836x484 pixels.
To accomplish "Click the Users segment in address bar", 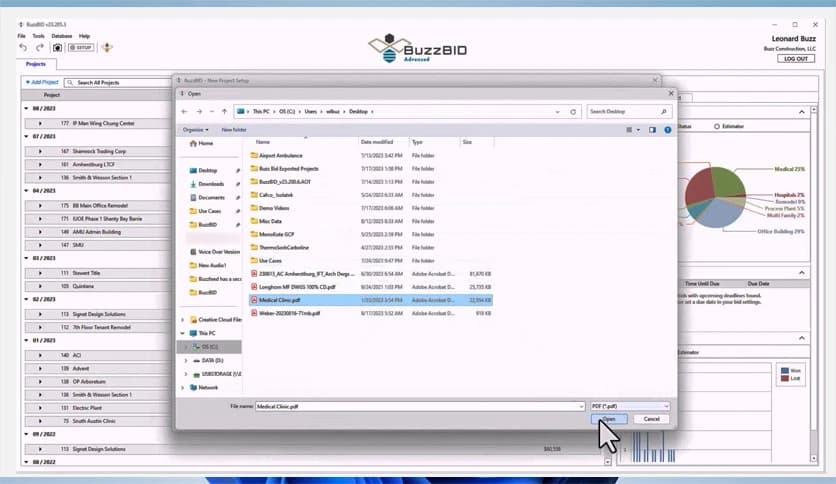I will click(x=310, y=112).
